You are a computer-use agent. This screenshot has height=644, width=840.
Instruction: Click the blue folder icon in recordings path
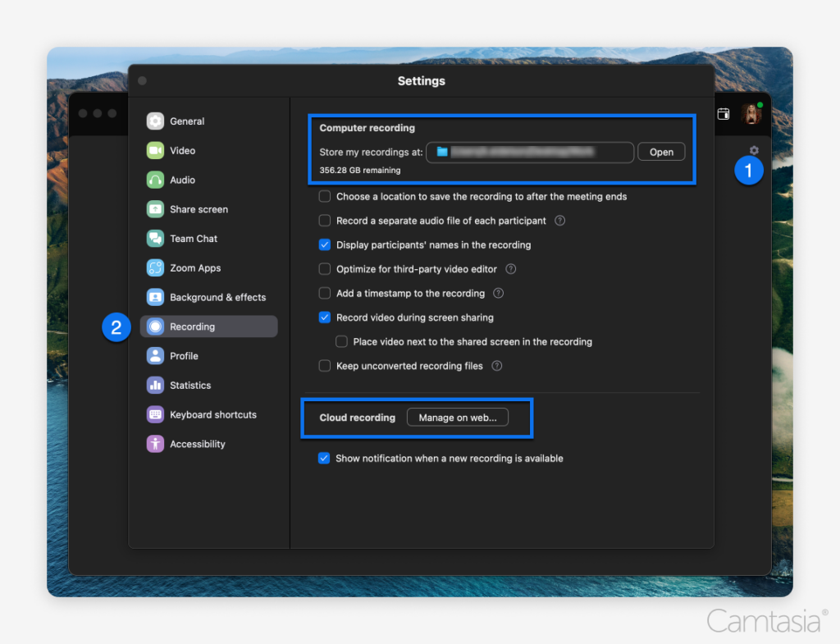(442, 152)
